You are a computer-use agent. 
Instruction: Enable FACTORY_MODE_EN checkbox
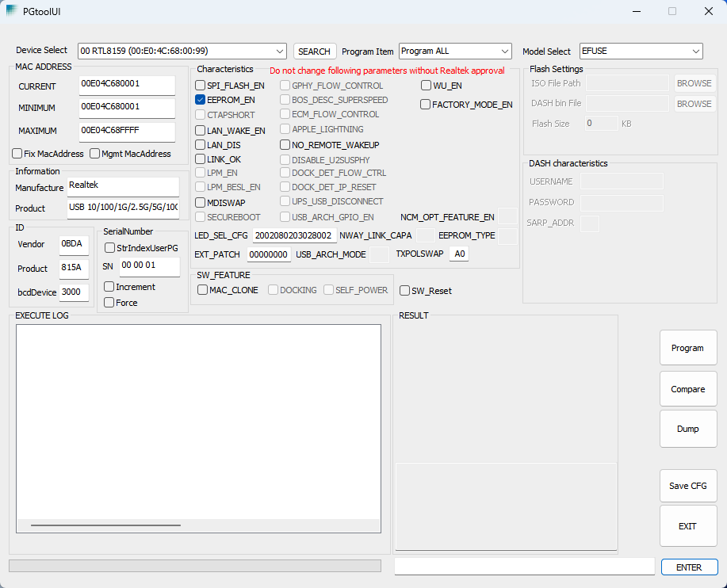[426, 105]
